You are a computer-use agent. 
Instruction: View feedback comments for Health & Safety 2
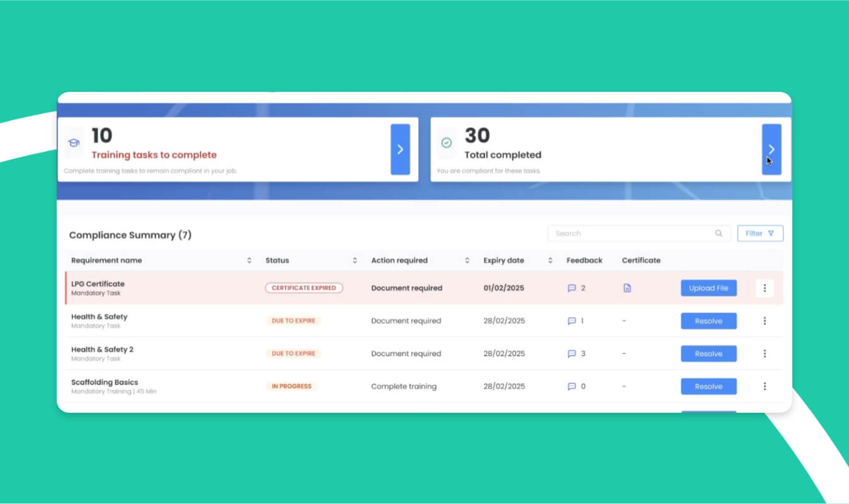pyautogui.click(x=572, y=354)
